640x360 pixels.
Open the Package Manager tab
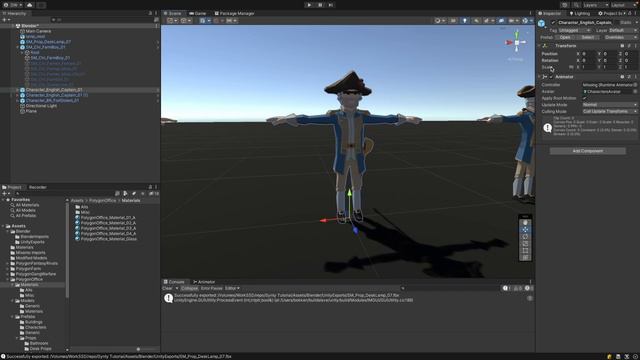click(x=234, y=13)
